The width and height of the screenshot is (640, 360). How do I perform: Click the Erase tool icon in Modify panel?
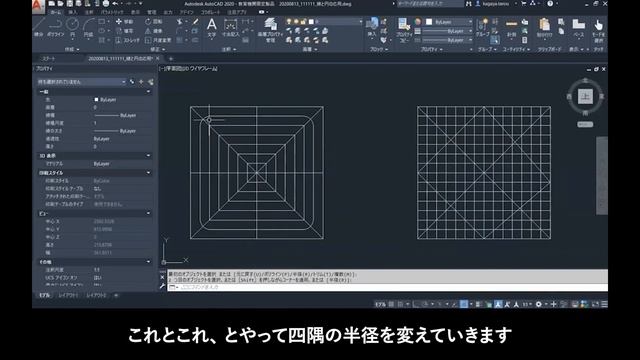[196, 22]
